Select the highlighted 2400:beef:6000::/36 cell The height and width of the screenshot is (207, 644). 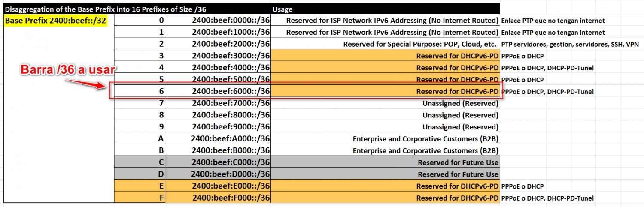coord(231,91)
